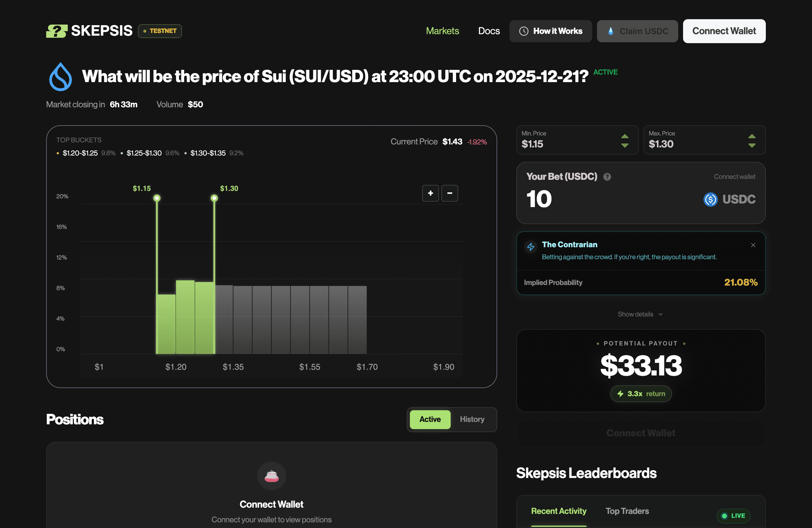Click the Sui droplet icon beside the market title
This screenshot has width=812, height=528.
coord(60,76)
